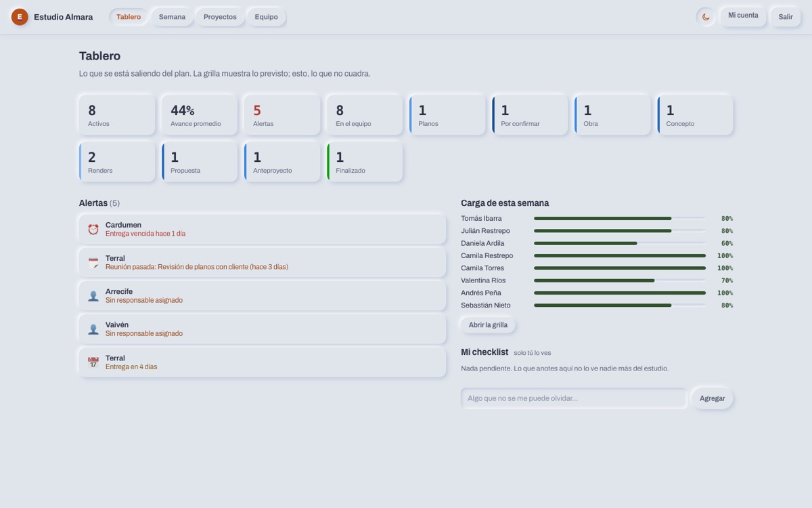Click Valentina Ríos's 70% value
Viewport: 812px width, 508px height.
(727, 280)
